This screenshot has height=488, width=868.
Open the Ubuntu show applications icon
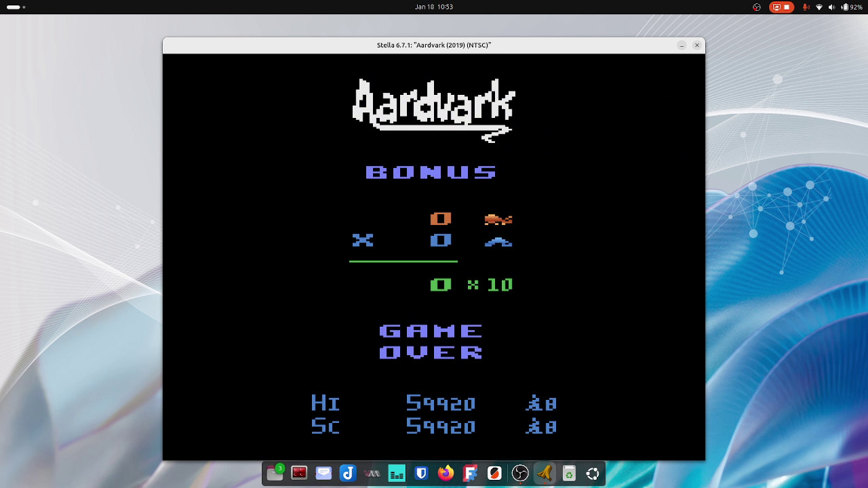coord(593,473)
